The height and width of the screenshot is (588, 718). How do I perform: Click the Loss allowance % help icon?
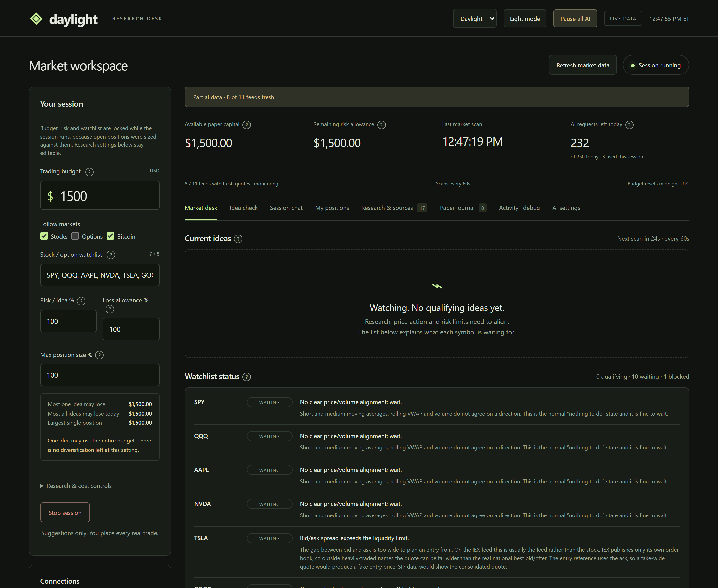(x=110, y=309)
